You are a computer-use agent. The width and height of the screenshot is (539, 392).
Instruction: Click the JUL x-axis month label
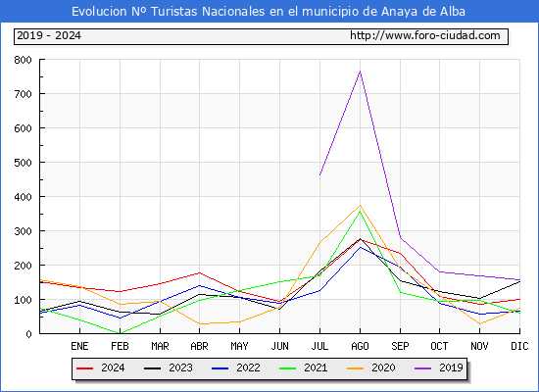[x=319, y=346]
